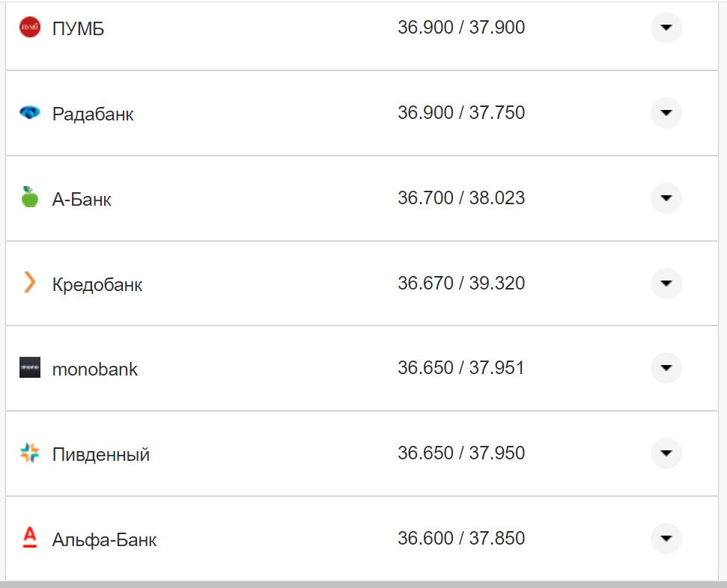This screenshot has width=727, height=588.
Task: Expand the ПУМБ row details arrow
Action: pyautogui.click(x=666, y=28)
